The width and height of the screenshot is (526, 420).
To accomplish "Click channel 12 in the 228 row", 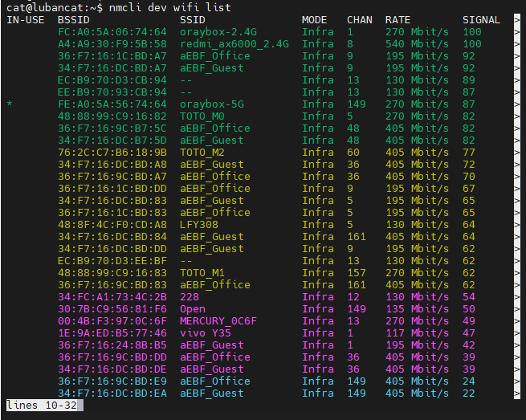I will (353, 297).
